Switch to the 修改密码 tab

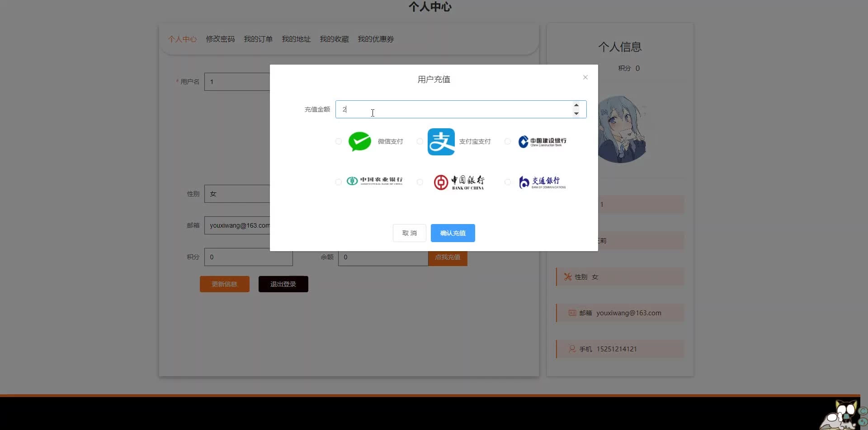(x=221, y=39)
